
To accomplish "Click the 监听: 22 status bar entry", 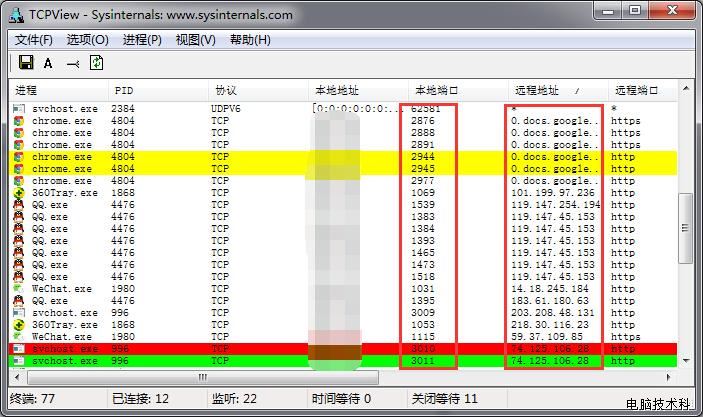I will 234,399.
